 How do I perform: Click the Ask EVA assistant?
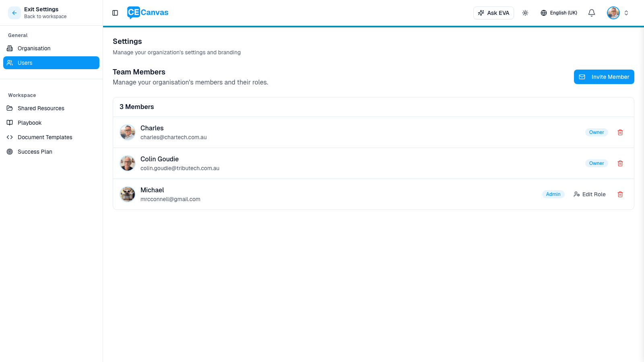pos(493,12)
